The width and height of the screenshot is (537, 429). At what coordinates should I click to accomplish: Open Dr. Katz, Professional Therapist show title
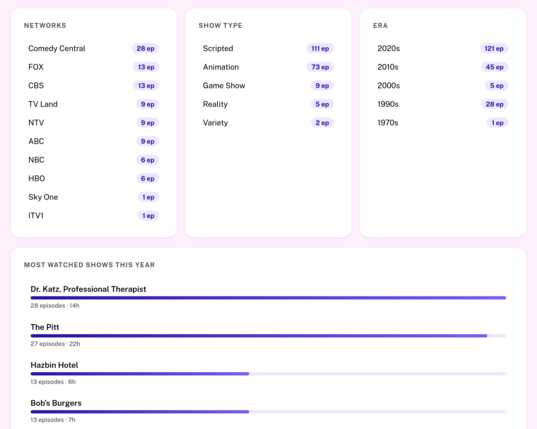(88, 289)
